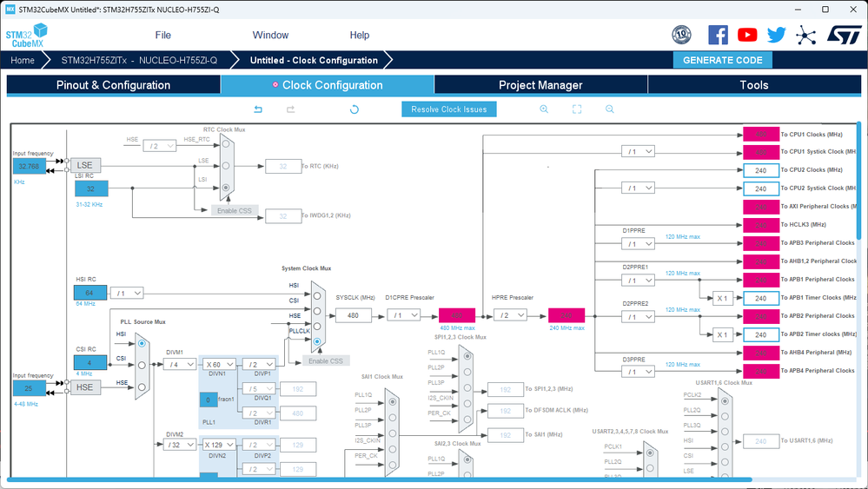Select HSE in PLL Source Mux
Image resolution: width=868 pixels, height=489 pixels.
pos(142,387)
